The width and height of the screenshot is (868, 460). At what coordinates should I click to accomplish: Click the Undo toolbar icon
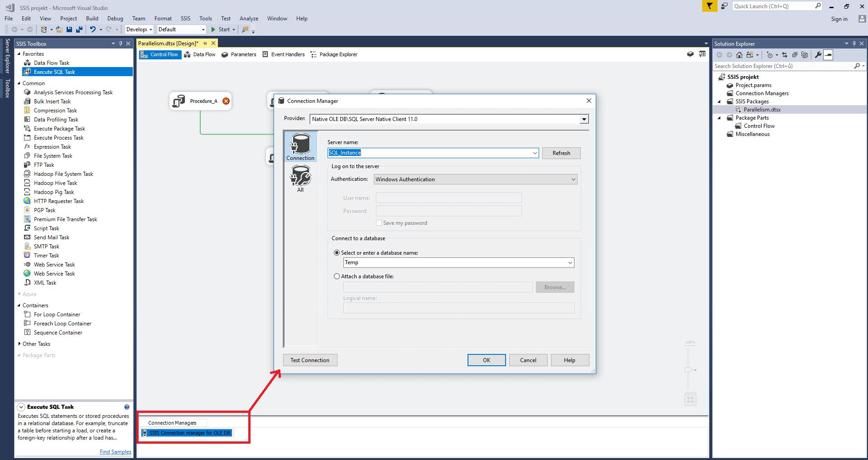(x=92, y=29)
